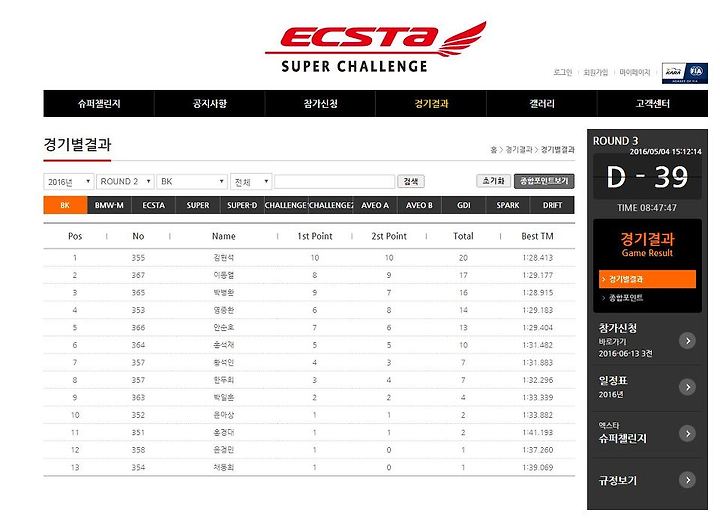720x528 pixels.
Task: Select the SUPER class tab
Action: pos(197,205)
